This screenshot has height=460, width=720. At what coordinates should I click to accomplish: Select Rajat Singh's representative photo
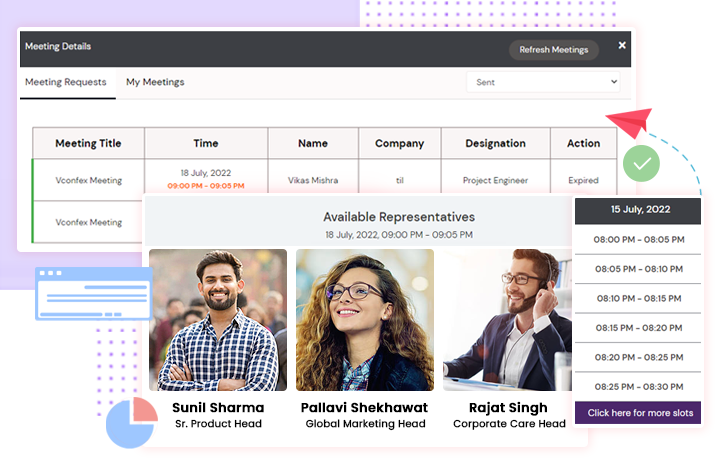(507, 320)
